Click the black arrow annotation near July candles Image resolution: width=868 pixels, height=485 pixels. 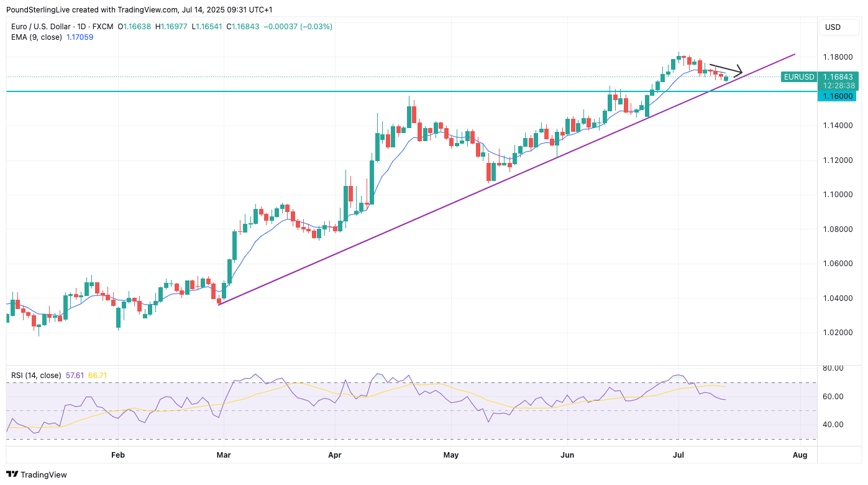726,68
